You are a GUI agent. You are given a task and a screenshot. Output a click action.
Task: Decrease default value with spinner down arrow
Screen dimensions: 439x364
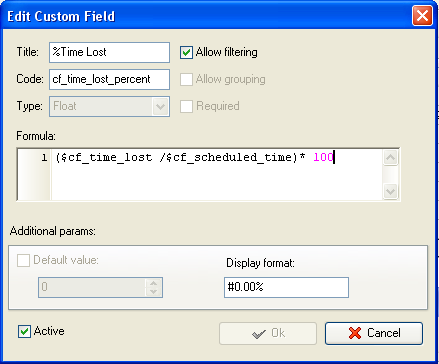[153, 292]
